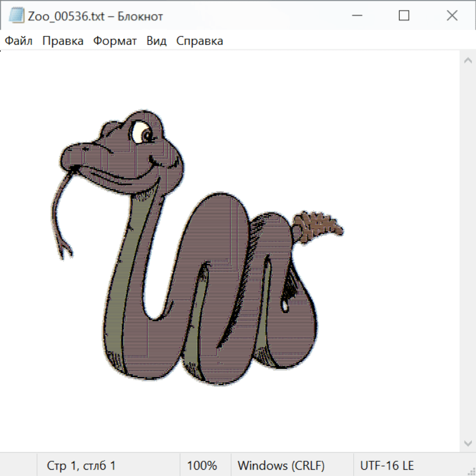The height and width of the screenshot is (476, 476).
Task: Click the resize grip in bottom-right corner
Action: [x=471, y=471]
